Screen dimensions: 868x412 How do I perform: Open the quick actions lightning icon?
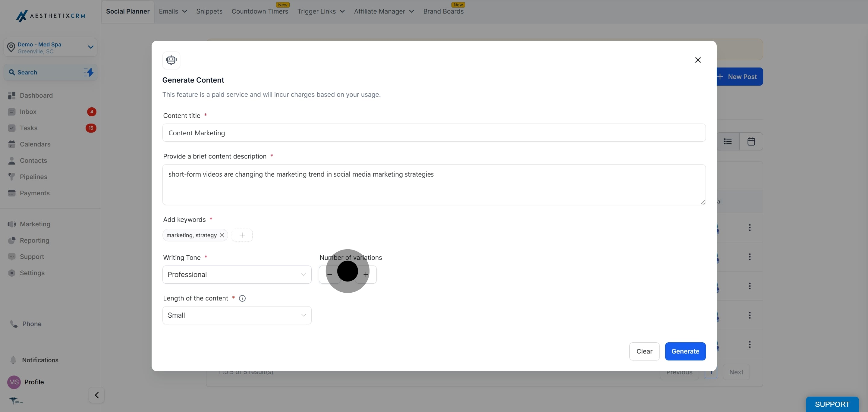pyautogui.click(x=89, y=72)
